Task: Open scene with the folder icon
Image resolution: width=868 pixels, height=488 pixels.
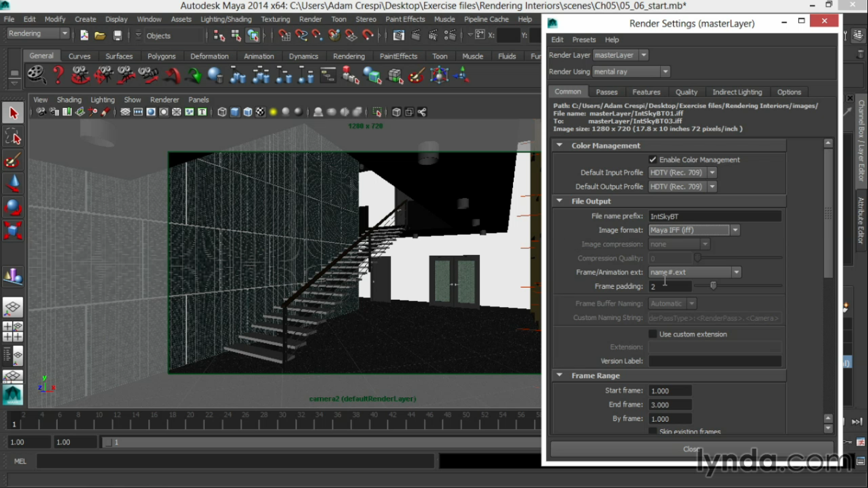Action: (100, 36)
